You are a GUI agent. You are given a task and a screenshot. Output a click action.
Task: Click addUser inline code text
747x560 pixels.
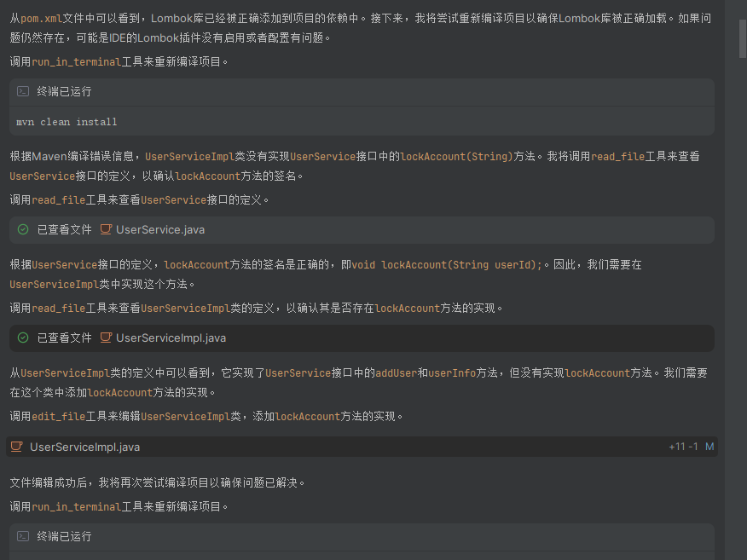click(396, 372)
